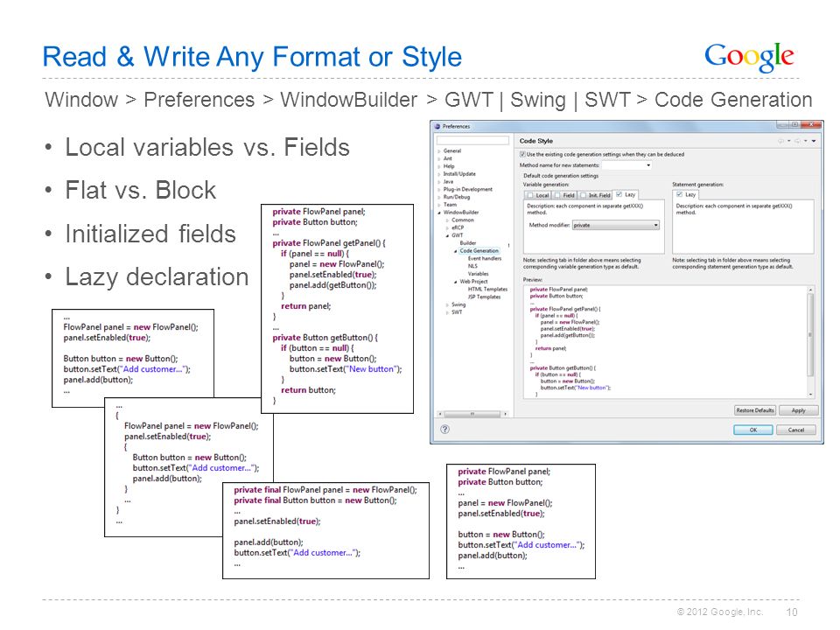Click the help question mark icon in Preferences
This screenshot has height=630, width=840.
(444, 429)
